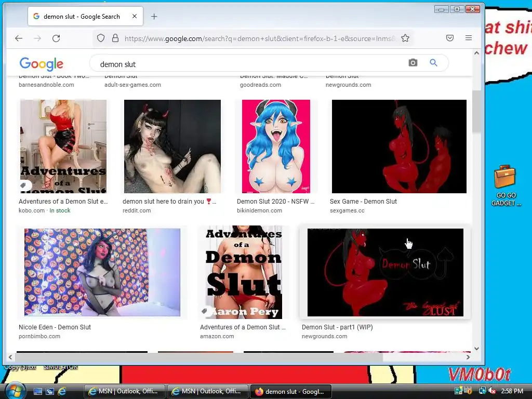Click the 'In stock' label text

[60, 210]
